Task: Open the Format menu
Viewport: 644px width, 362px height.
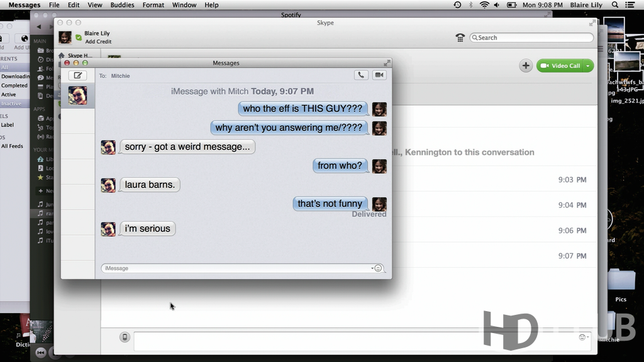Action: (153, 5)
